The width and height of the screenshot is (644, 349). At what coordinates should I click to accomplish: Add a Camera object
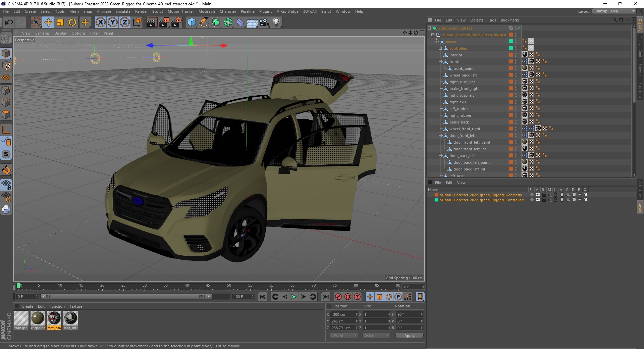(x=264, y=22)
